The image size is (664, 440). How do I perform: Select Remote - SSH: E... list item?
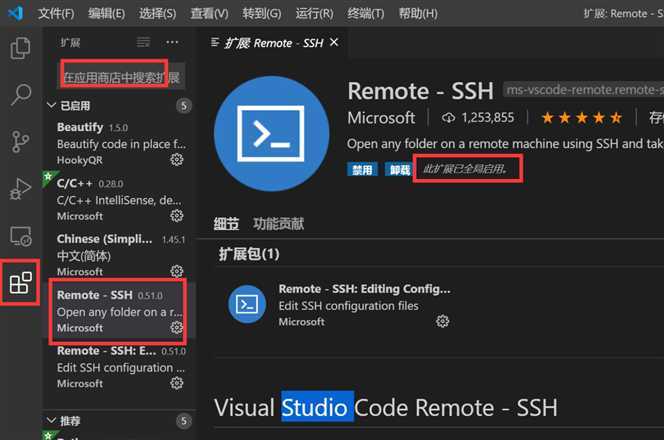click(x=120, y=367)
